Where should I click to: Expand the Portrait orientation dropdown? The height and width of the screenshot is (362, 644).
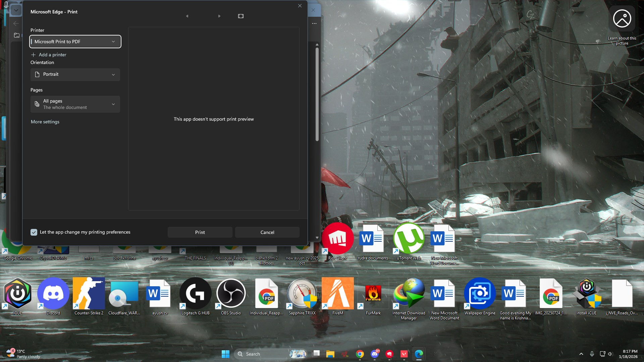(x=75, y=74)
